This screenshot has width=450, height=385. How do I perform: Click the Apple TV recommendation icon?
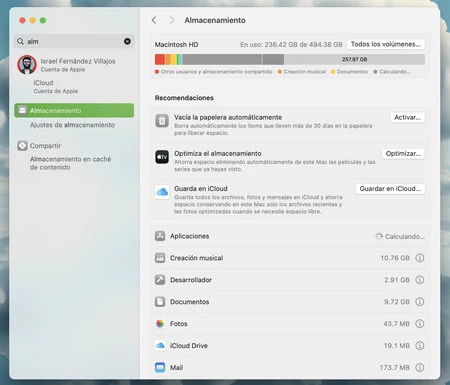click(162, 157)
